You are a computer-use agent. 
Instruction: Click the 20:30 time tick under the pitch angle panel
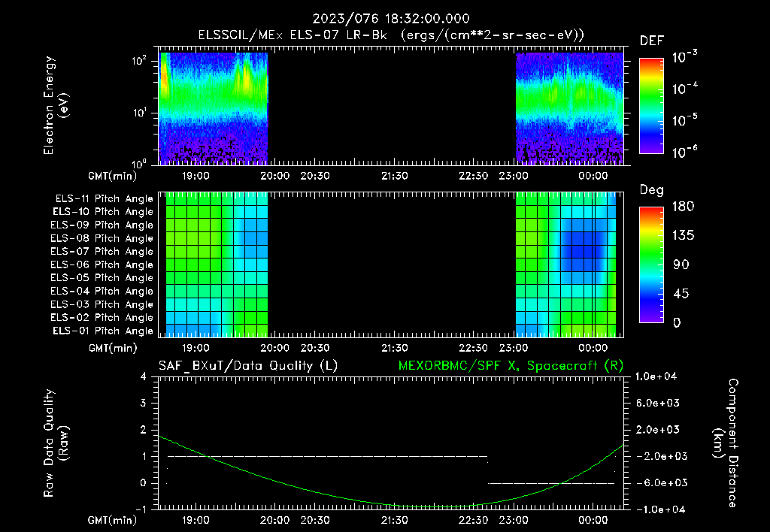[315, 349]
